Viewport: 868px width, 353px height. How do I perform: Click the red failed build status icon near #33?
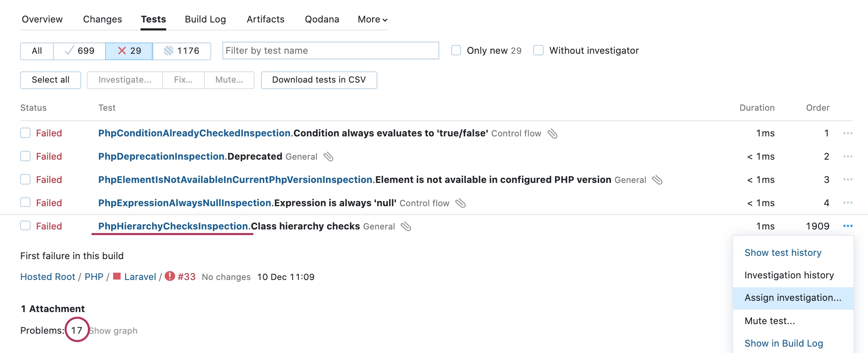click(170, 276)
